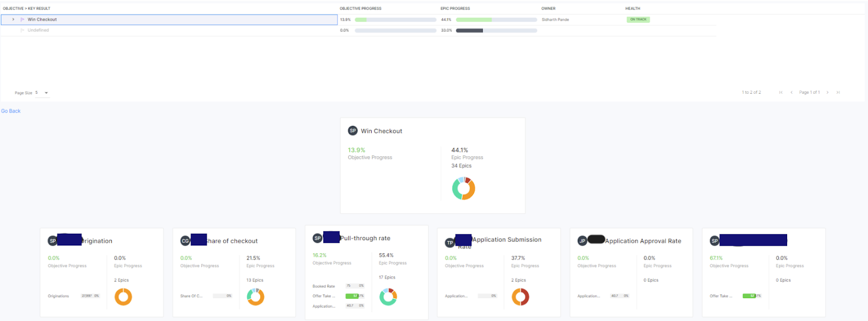The width and height of the screenshot is (868, 321).
Task: Click the Booked Rate key result bar
Action: click(355, 286)
